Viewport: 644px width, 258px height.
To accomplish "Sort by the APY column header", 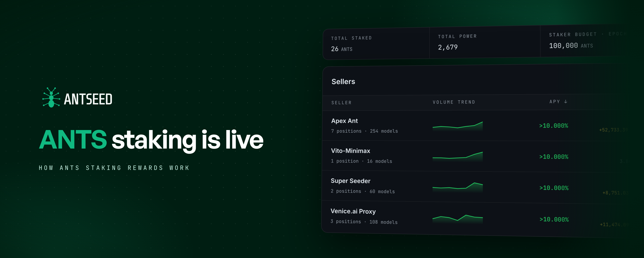I will [558, 101].
